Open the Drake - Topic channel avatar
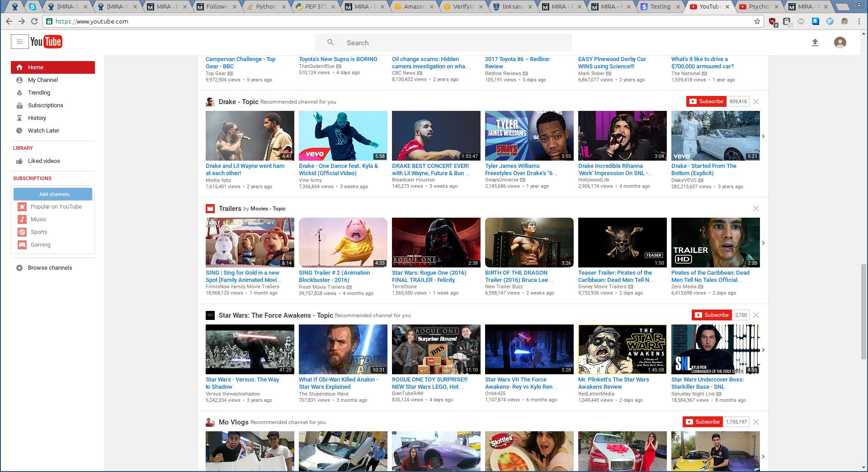 point(210,102)
